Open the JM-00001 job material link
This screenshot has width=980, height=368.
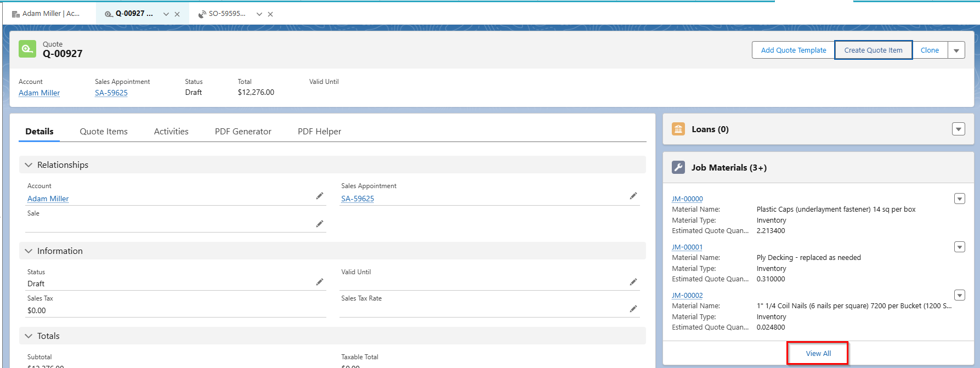click(687, 247)
